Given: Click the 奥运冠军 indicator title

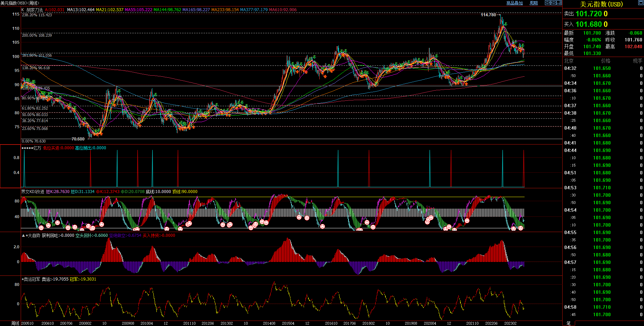Looking at the screenshot, I should (x=32, y=279).
